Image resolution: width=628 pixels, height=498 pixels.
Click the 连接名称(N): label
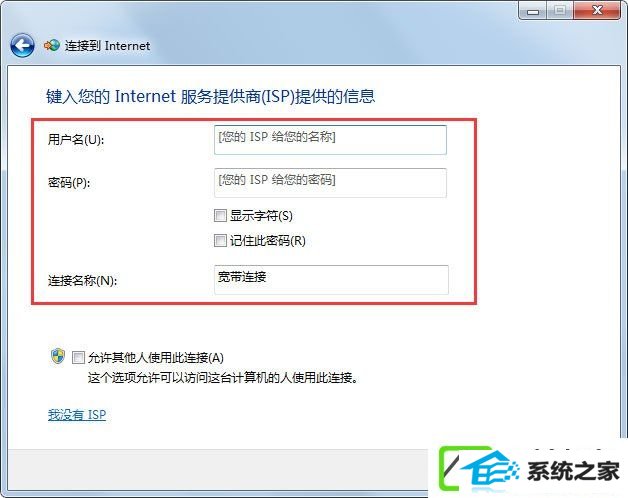tap(83, 280)
